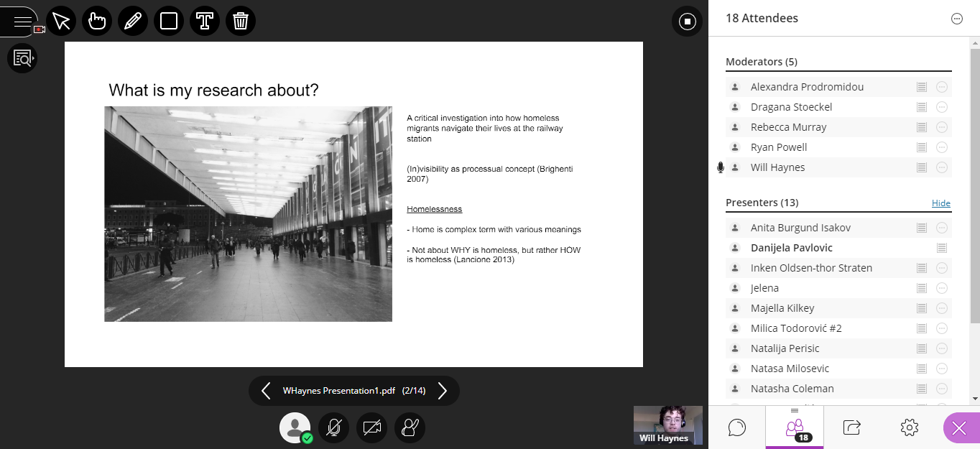Screen dimensions: 980x449
Task: Open the Share Content tab
Action: click(x=851, y=427)
